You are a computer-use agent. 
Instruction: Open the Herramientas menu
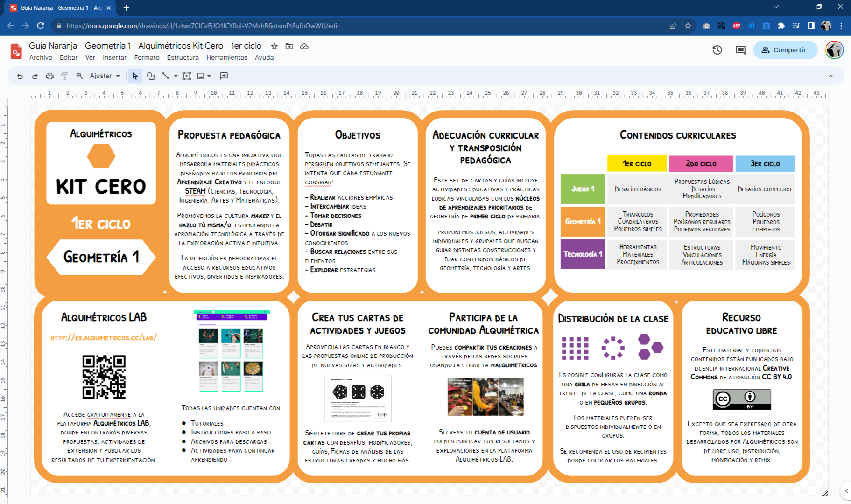click(x=227, y=57)
